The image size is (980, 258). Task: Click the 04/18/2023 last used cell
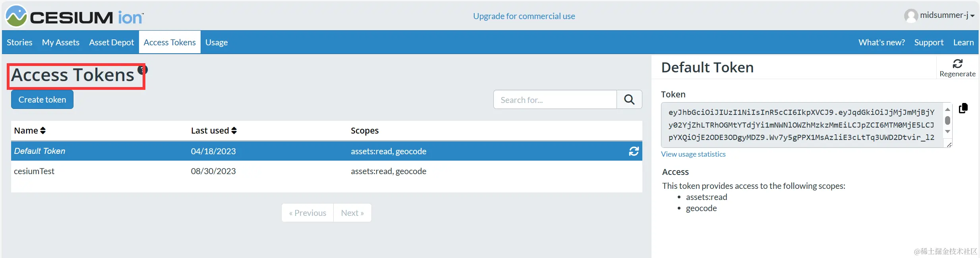(213, 151)
